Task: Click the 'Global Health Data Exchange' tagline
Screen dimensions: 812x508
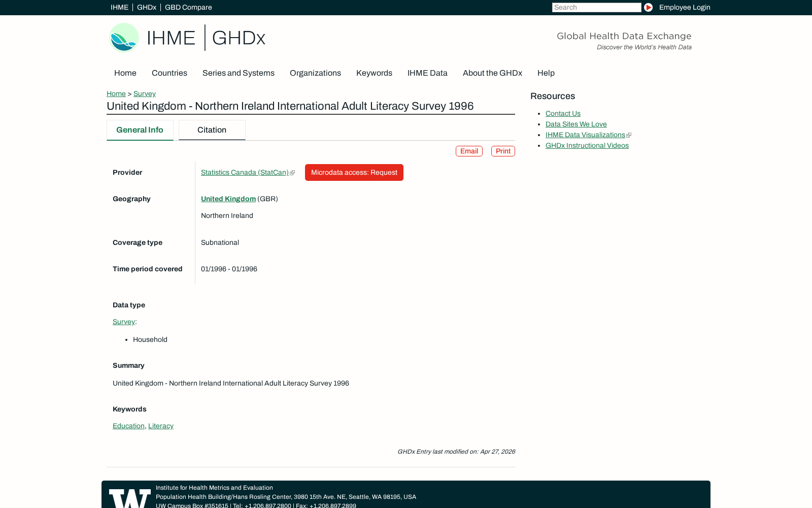Action: [624, 36]
